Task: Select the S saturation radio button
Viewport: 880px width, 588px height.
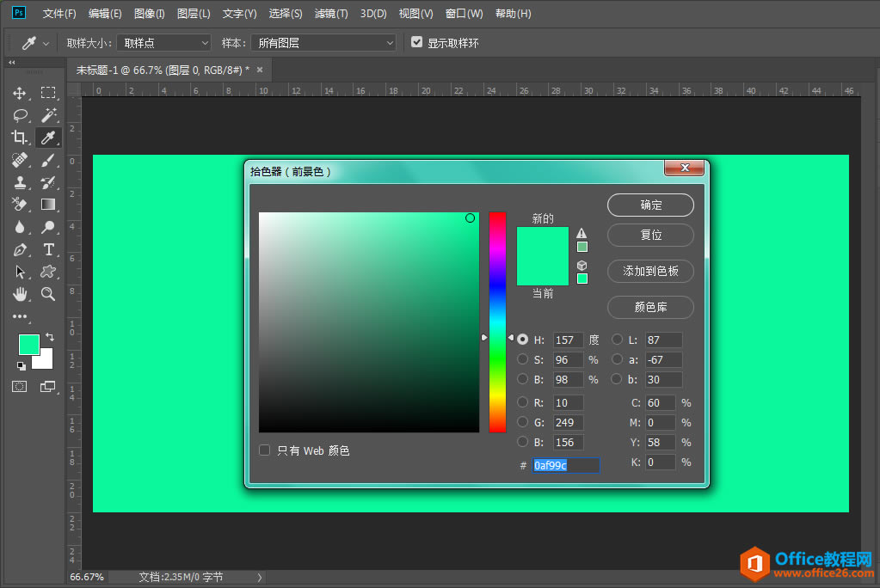Action: [522, 359]
